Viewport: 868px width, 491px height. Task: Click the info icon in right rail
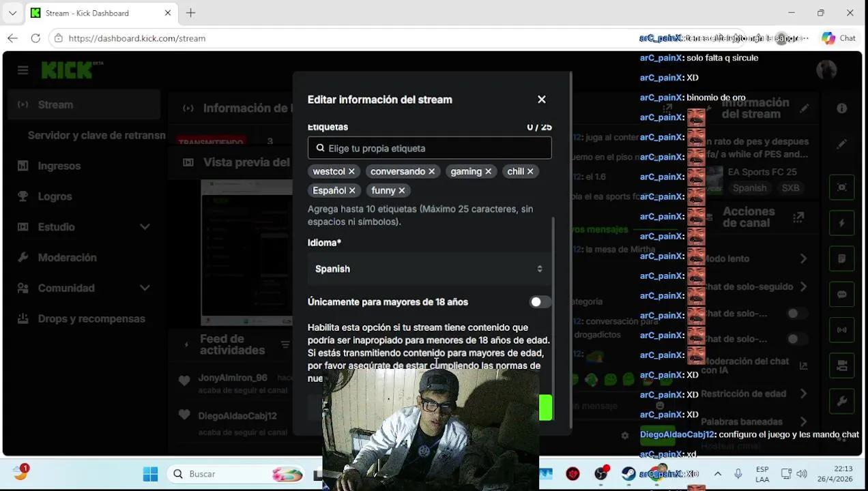pos(842,108)
